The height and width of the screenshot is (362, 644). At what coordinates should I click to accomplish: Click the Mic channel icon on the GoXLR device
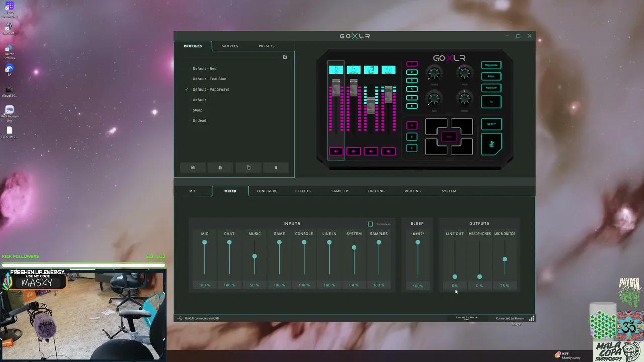point(336,70)
